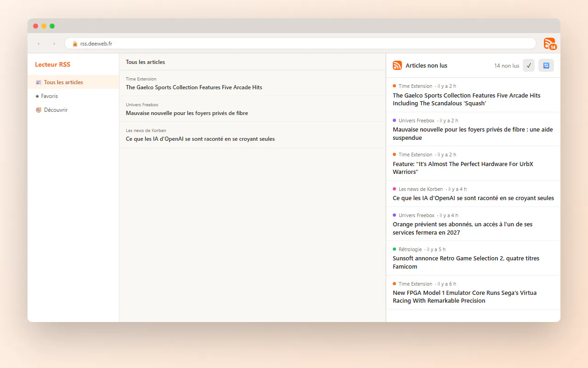Open Sunsoft annonce Retro Game Selection 2 article
The height and width of the screenshot is (368, 588).
473,258
